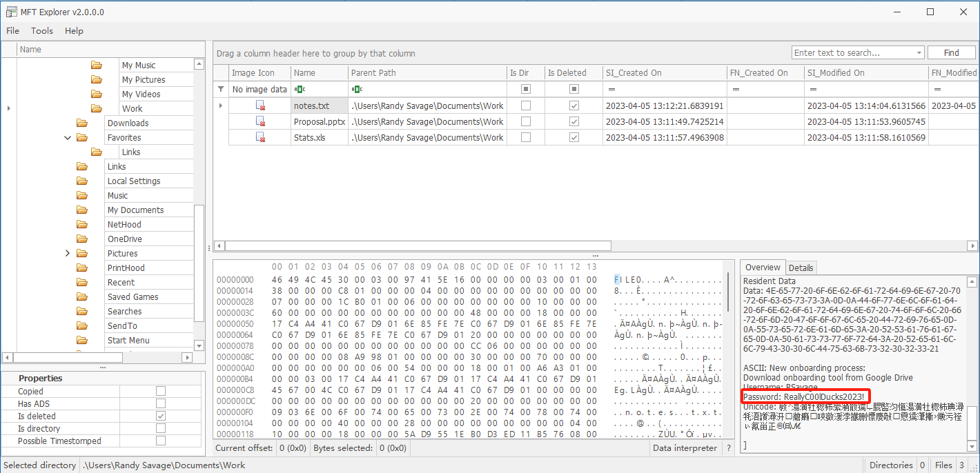The width and height of the screenshot is (980, 473).
Task: Click the funnel icon in the filter row
Action: coord(221,89)
